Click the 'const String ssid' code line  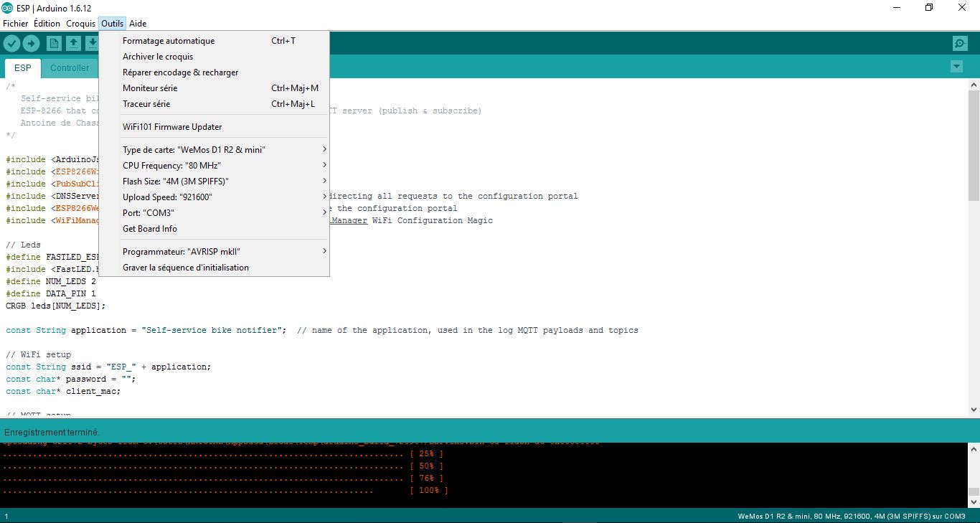click(x=108, y=367)
